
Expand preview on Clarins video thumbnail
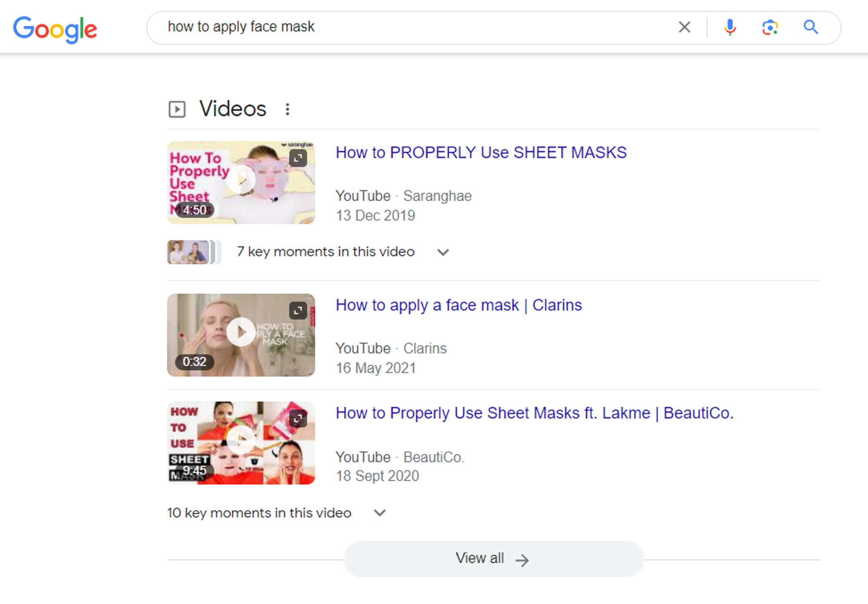(x=298, y=310)
